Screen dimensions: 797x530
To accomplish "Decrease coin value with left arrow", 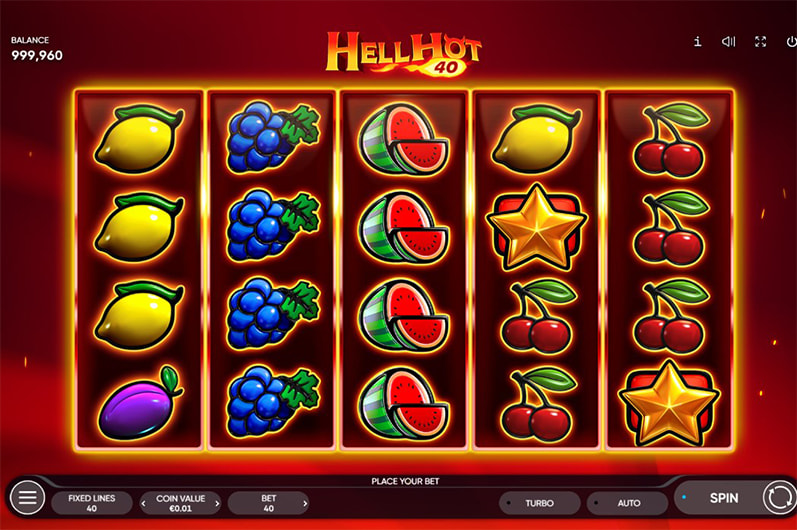I will (x=144, y=504).
